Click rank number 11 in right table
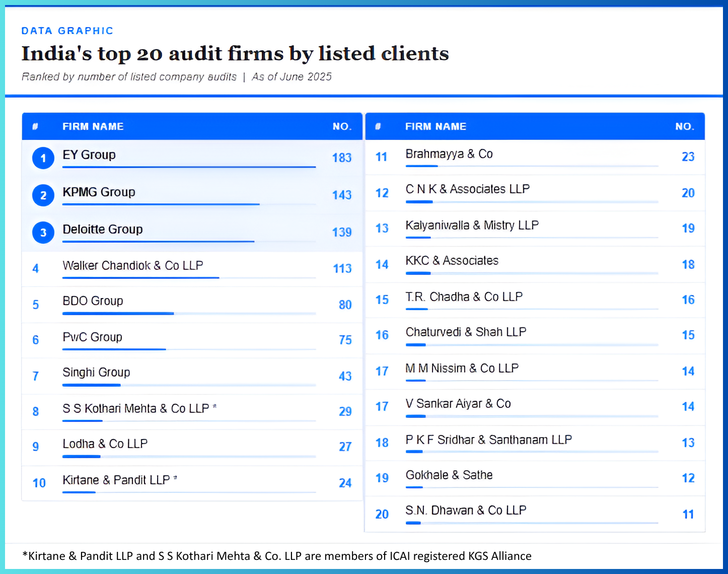728x574 pixels. click(x=382, y=157)
